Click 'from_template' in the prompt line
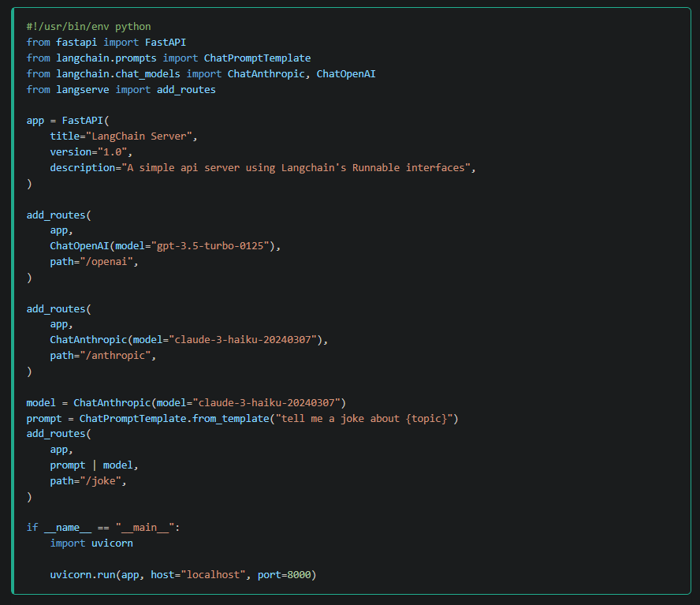The width and height of the screenshot is (700, 605). pos(231,419)
